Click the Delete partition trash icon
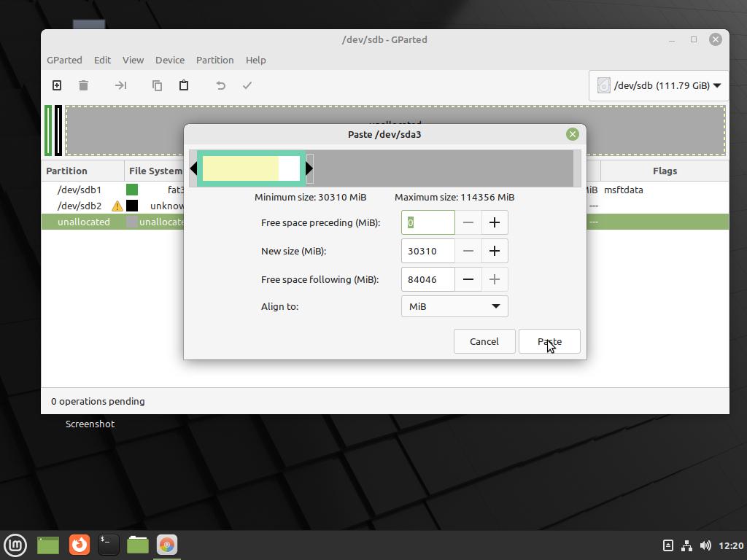Image resolution: width=747 pixels, height=560 pixels. click(x=83, y=85)
